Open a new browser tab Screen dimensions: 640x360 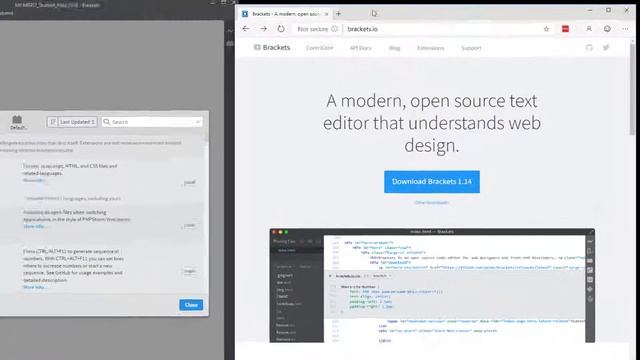338,13
